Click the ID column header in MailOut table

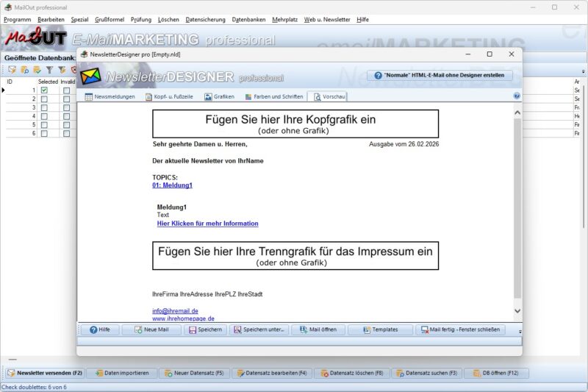tap(10, 82)
